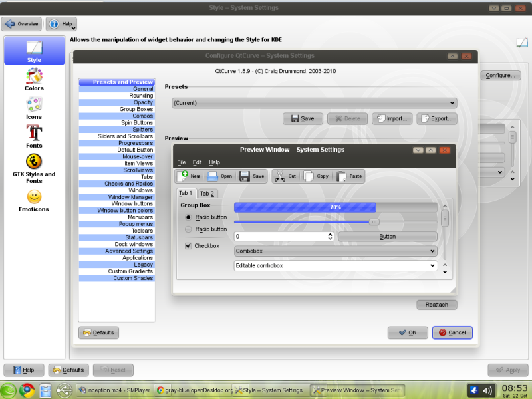Image resolution: width=532 pixels, height=399 pixels.
Task: Select General in the settings list
Action: coord(117,89)
